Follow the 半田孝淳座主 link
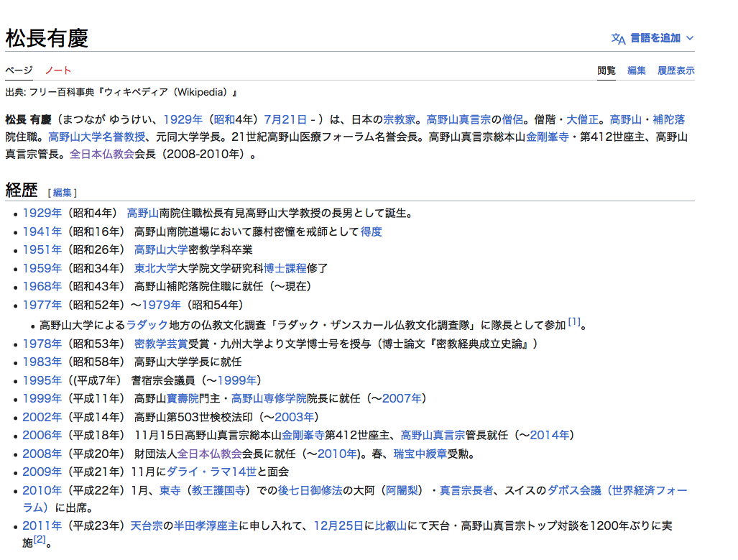This screenshot has width=738, height=560. pos(206,525)
